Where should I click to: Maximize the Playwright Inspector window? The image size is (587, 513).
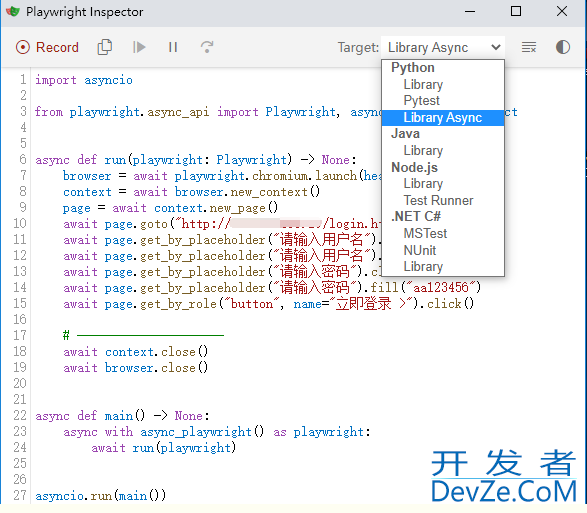click(x=516, y=11)
